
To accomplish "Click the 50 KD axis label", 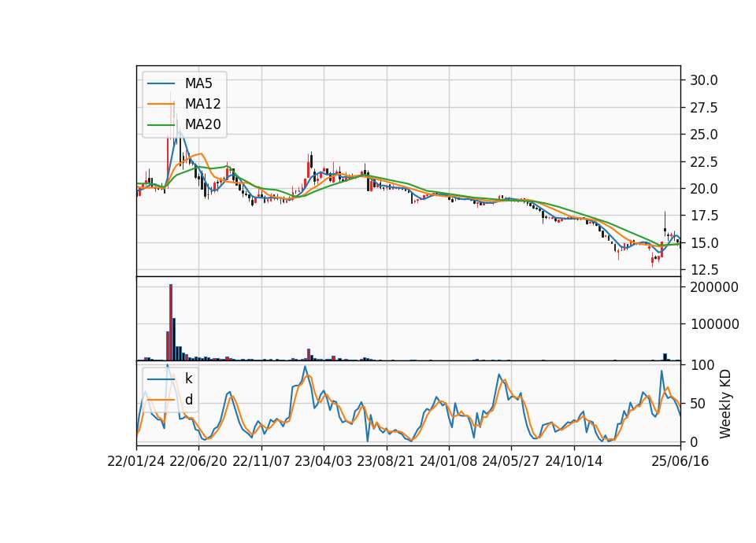I will pyautogui.click(x=698, y=404).
